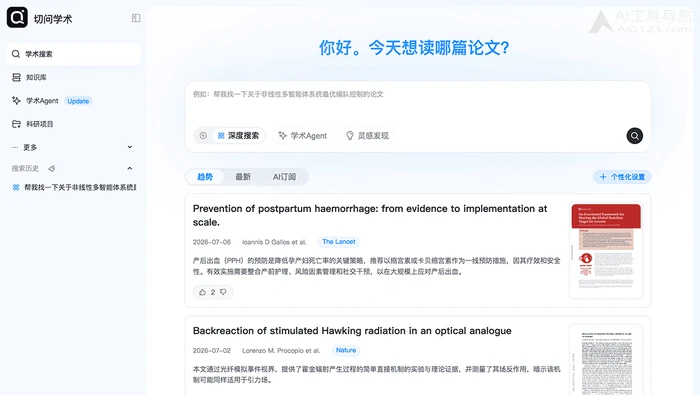700x395 pixels.
Task: Open the postpartum haemorrhage paper thumbnail
Action: 606,250
